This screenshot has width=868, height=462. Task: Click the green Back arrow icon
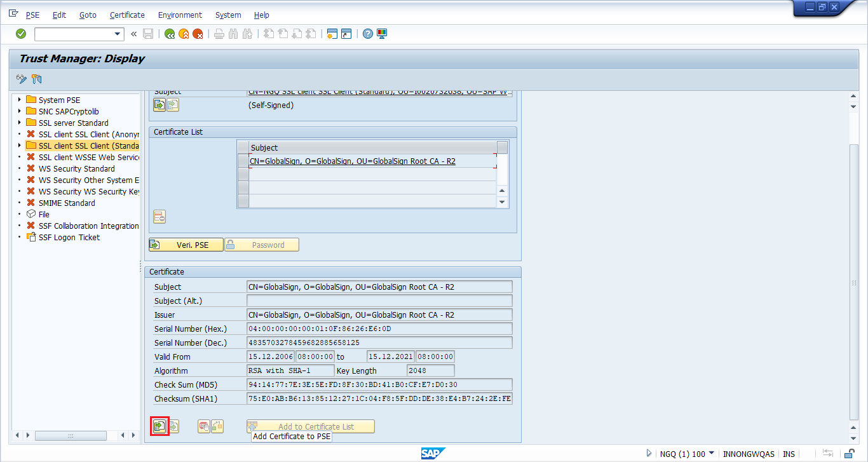(x=170, y=34)
